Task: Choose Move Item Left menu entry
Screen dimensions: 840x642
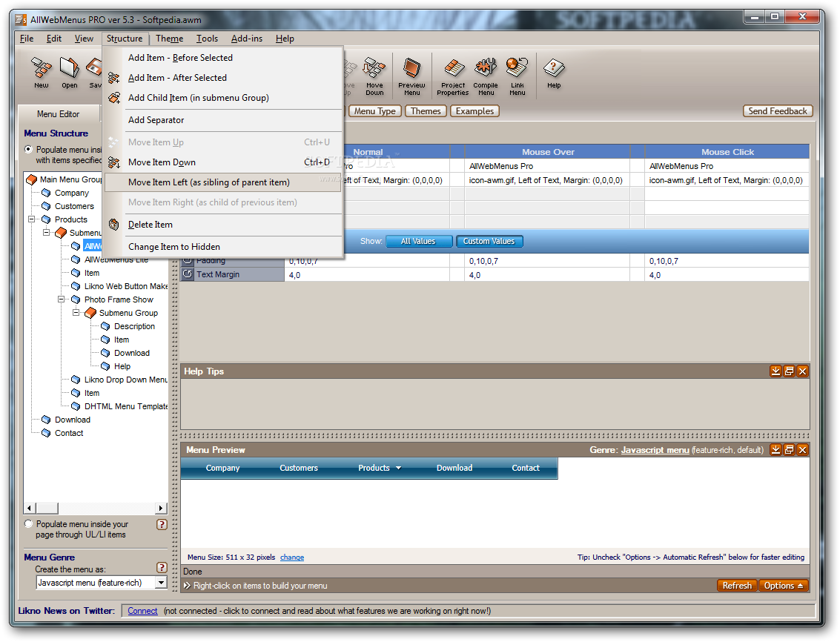Action: pyautogui.click(x=223, y=182)
